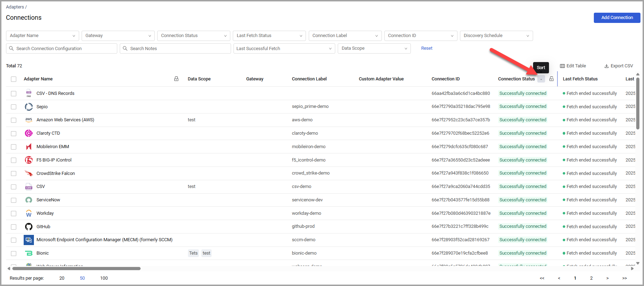This screenshot has width=644, height=286.
Task: Click the unlock icon in Connection Status column
Action: point(551,79)
